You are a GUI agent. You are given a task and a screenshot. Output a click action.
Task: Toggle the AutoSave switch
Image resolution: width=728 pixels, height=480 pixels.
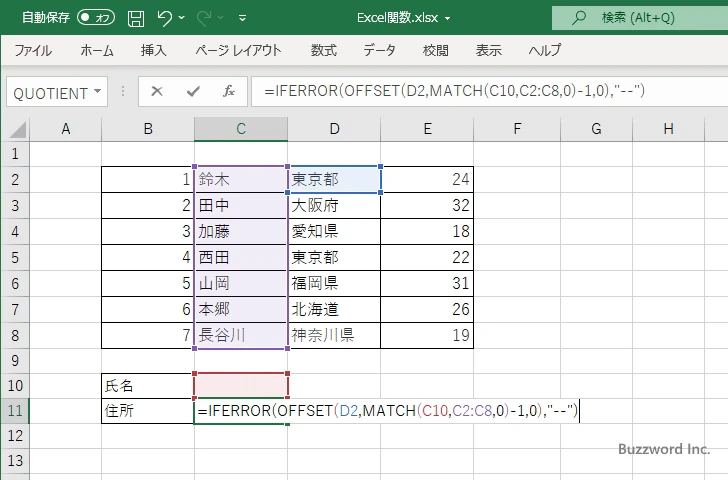96,18
